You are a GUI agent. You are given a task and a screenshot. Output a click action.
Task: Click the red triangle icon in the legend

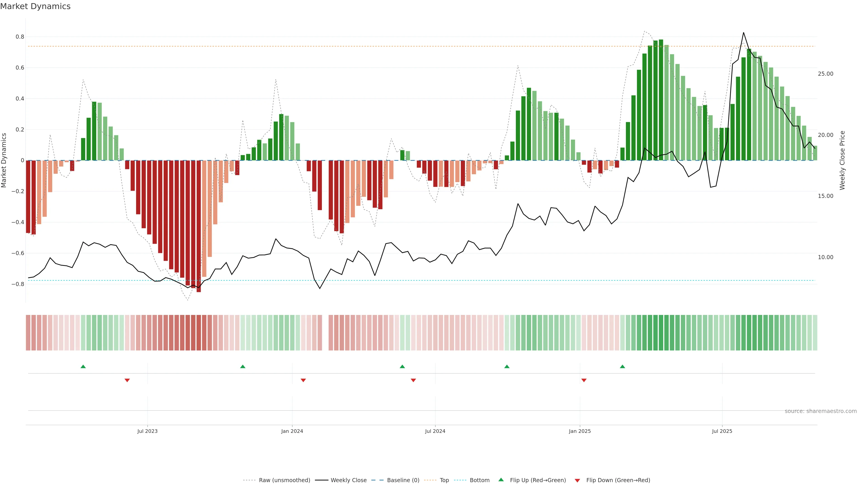(577, 481)
